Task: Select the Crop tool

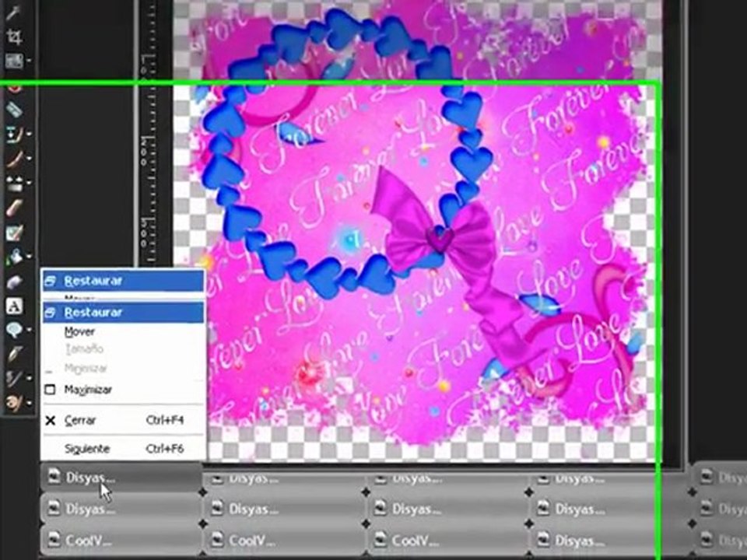Action: click(x=13, y=37)
